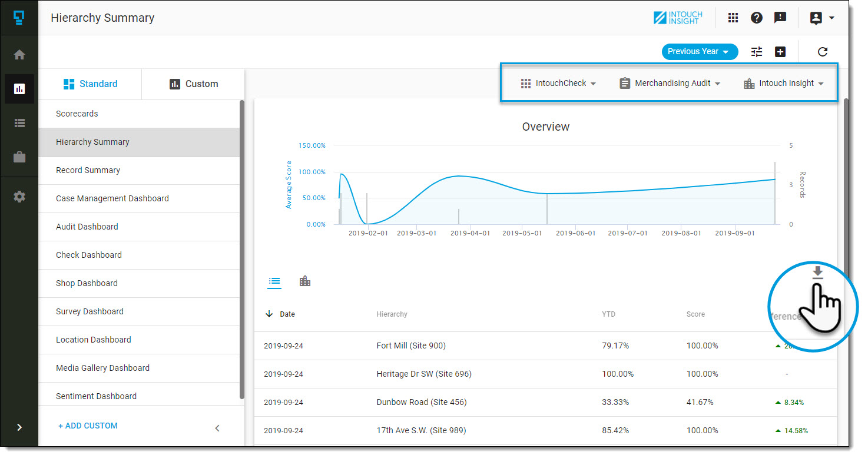This screenshot has width=868, height=455.
Task: Click the filter settings icon near Previous Year
Action: coord(756,52)
